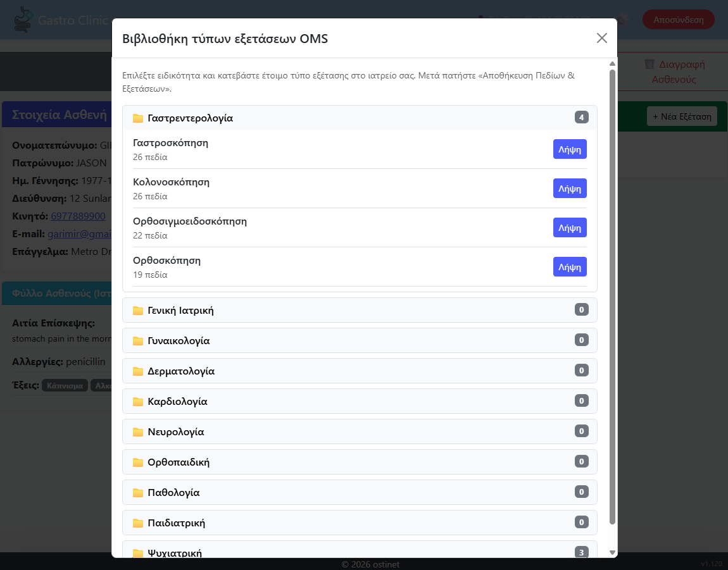
Task: Click Λήψη for Ορθοσιγμοειδοσκόπηση
Action: pos(570,228)
